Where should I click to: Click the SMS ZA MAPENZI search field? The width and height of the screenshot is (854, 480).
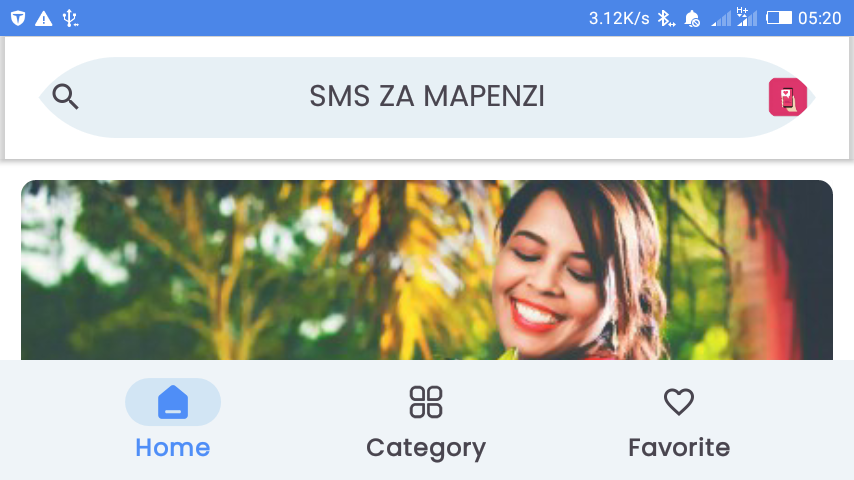point(427,97)
